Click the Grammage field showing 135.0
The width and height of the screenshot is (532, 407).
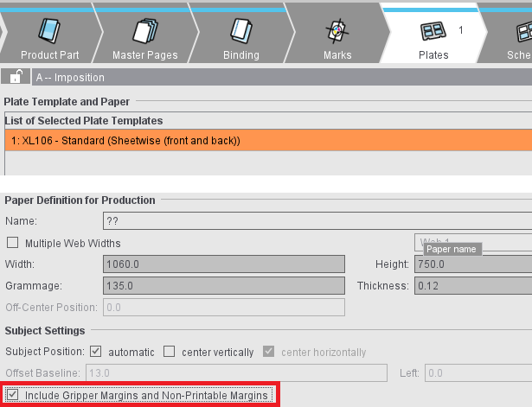click(223, 285)
